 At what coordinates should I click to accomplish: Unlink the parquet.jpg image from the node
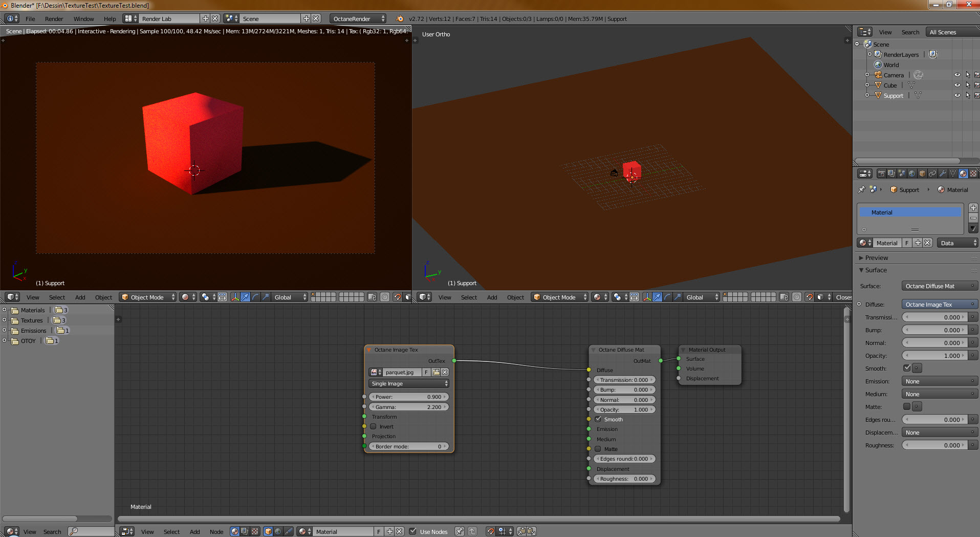tap(445, 372)
